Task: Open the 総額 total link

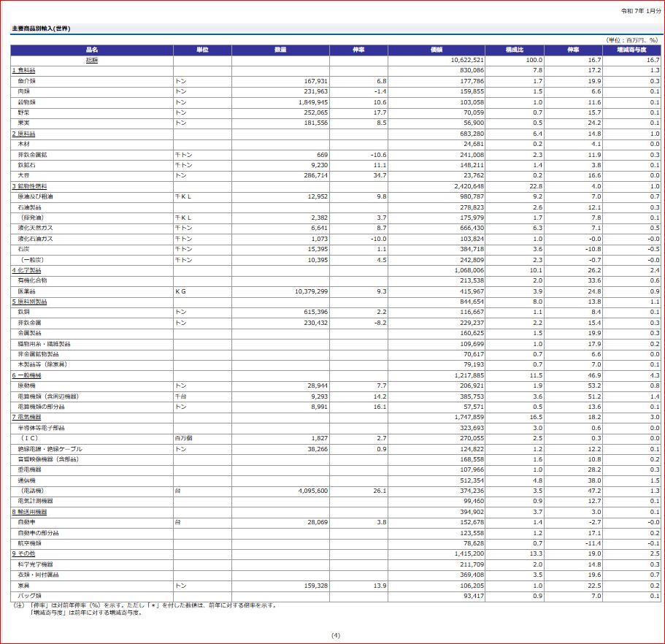Action: (x=91, y=60)
